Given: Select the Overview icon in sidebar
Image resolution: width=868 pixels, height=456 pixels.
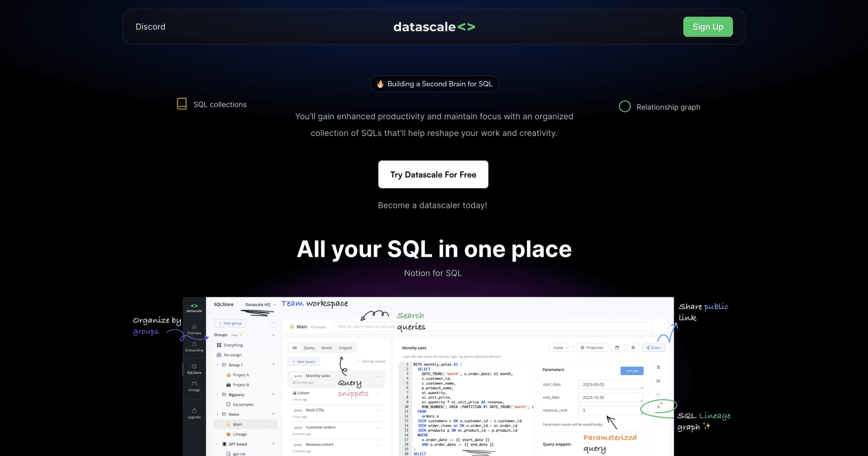Looking at the screenshot, I should pyautogui.click(x=194, y=327).
